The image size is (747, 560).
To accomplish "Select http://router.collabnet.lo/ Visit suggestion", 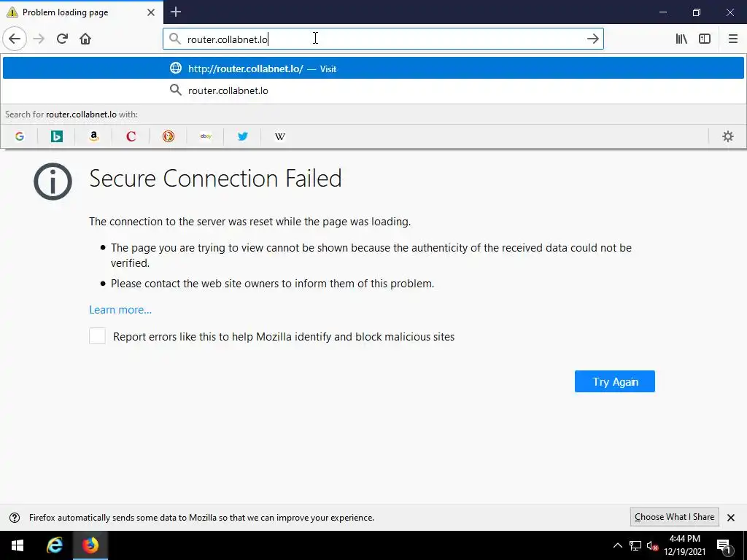I will (x=263, y=69).
